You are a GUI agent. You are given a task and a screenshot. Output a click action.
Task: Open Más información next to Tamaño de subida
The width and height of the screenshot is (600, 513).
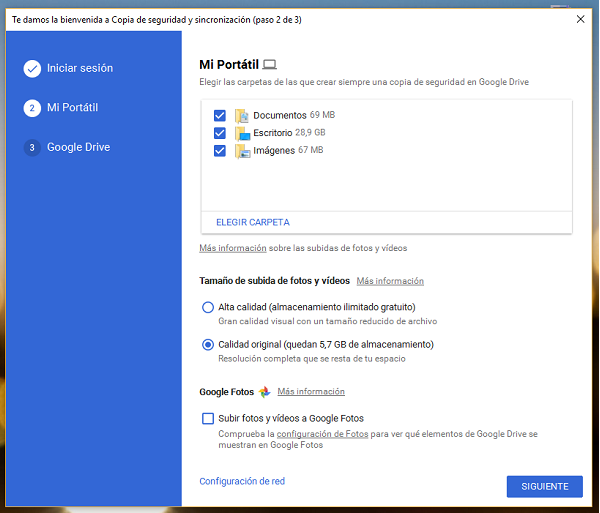pos(390,281)
